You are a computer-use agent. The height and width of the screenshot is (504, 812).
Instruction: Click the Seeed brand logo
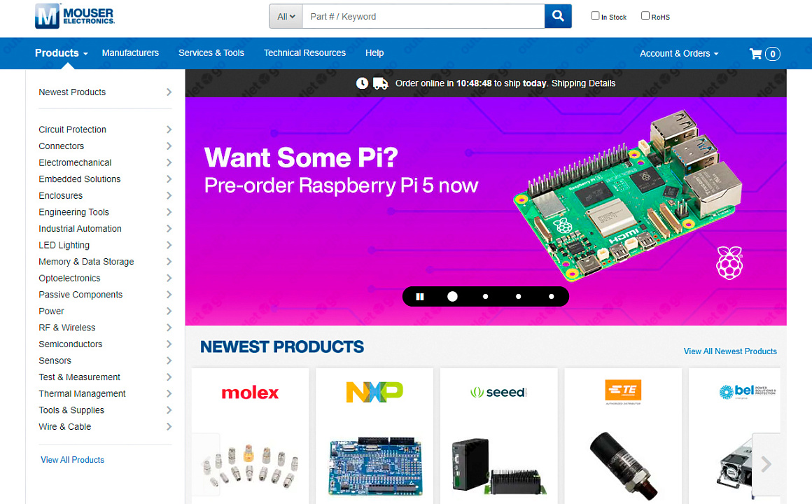[498, 392]
